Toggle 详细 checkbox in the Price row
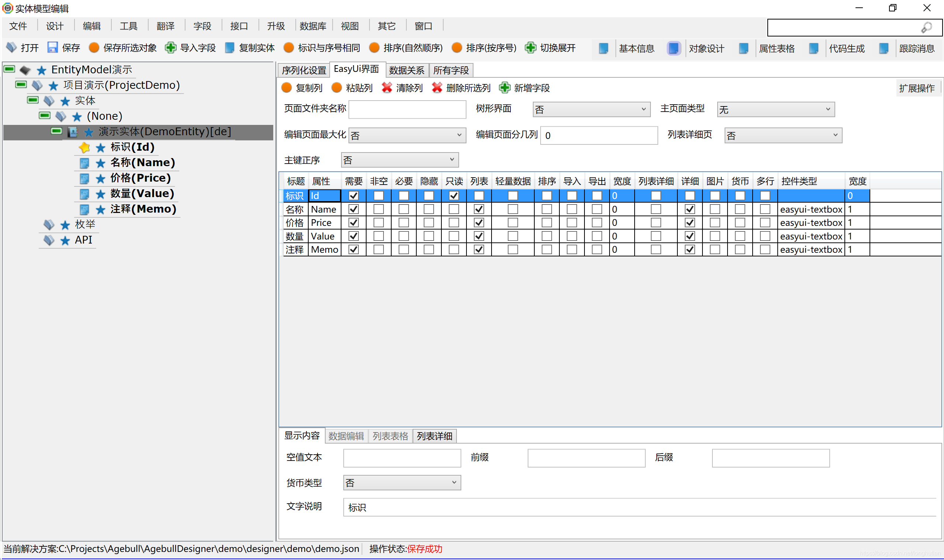This screenshot has width=944, height=560. [x=690, y=223]
